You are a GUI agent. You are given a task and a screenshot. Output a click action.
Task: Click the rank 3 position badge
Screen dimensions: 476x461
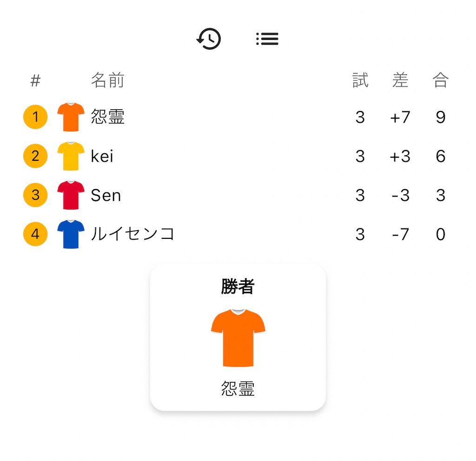pos(35,195)
